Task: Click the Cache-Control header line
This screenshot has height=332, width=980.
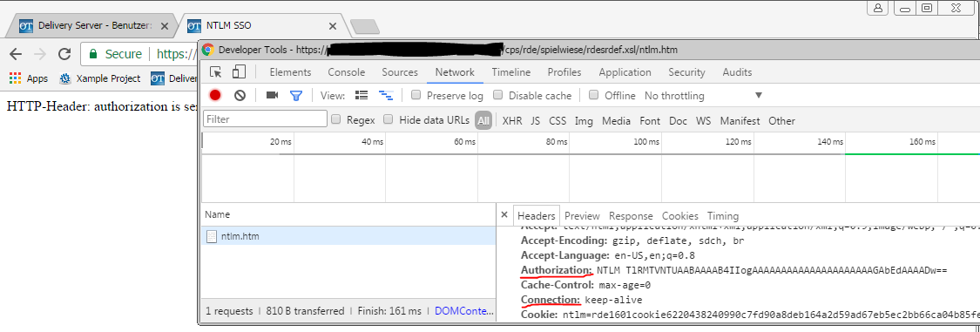Action: coord(586,285)
